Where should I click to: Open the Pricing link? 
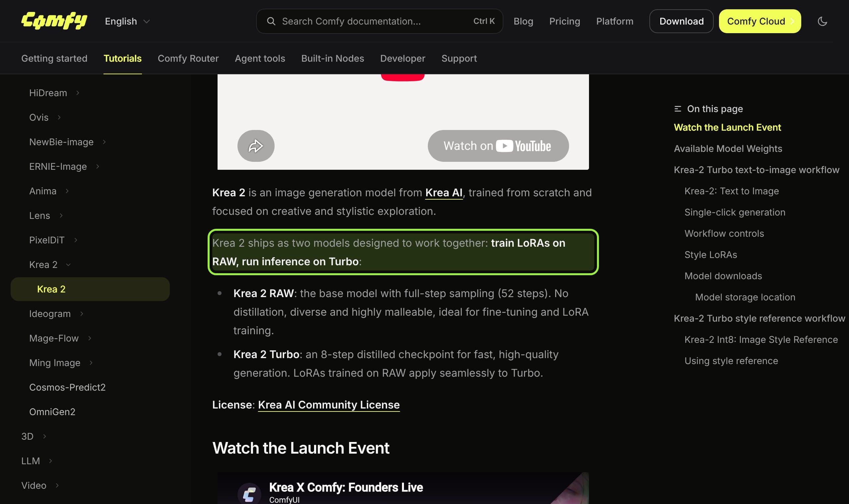(564, 21)
